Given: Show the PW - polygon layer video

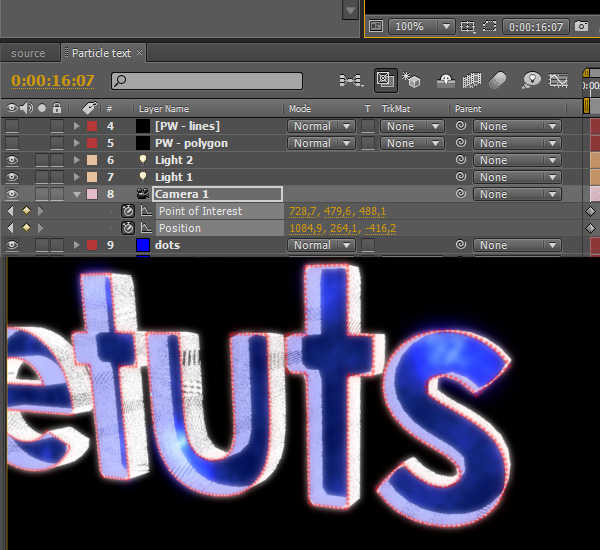Looking at the screenshot, I should (12, 143).
